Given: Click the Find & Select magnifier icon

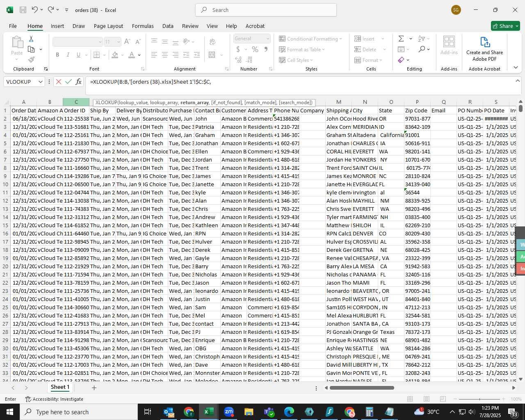Looking at the screenshot, I should point(422,49).
